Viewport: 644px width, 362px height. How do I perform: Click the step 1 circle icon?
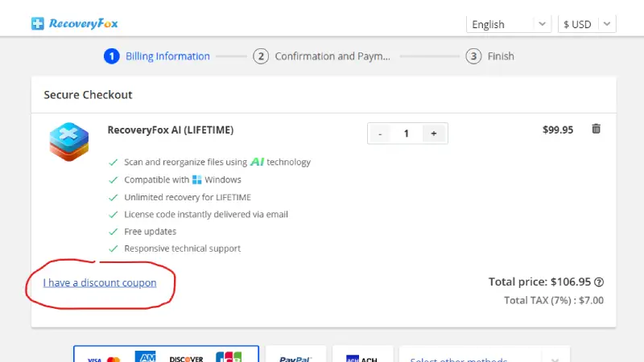111,56
